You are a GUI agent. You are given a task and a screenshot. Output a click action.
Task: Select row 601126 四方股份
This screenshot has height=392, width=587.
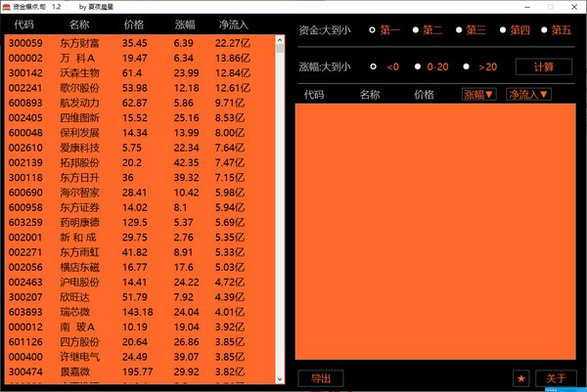coord(140,342)
